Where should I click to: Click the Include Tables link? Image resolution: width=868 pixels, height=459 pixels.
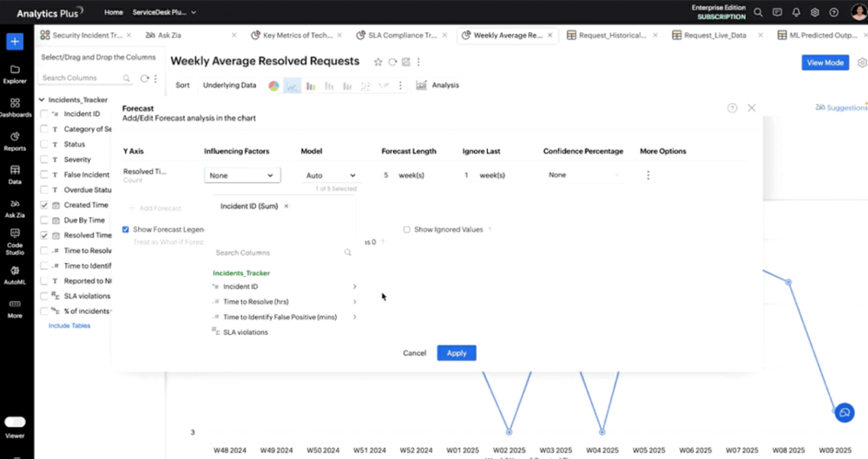coord(69,325)
